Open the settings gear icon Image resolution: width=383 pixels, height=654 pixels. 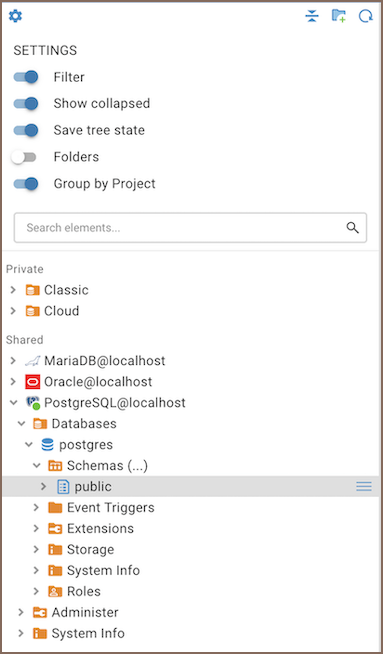tap(15, 16)
